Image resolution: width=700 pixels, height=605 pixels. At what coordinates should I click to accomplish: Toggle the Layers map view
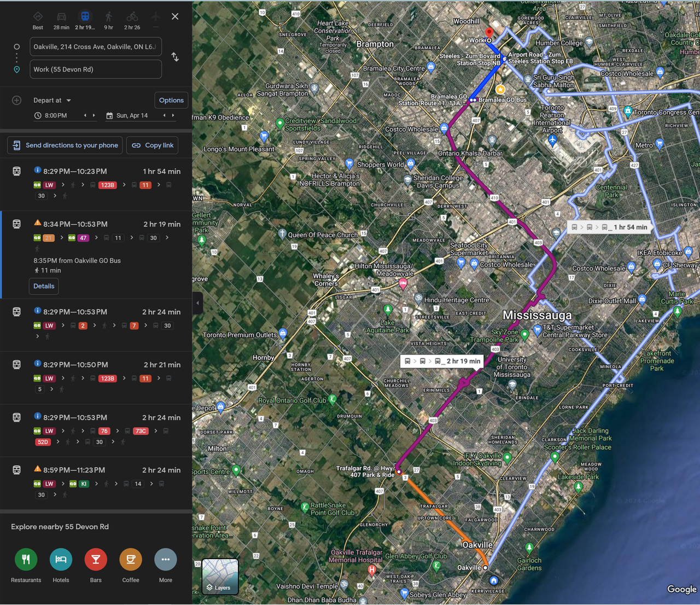(x=220, y=576)
